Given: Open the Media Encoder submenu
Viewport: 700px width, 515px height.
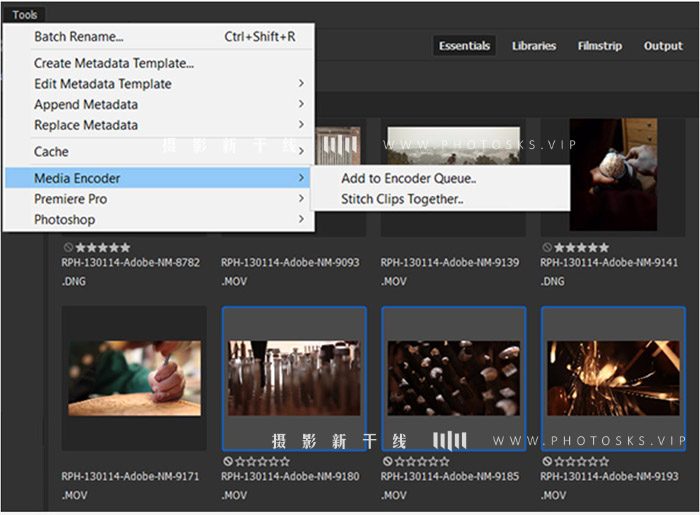Looking at the screenshot, I should pos(159,179).
